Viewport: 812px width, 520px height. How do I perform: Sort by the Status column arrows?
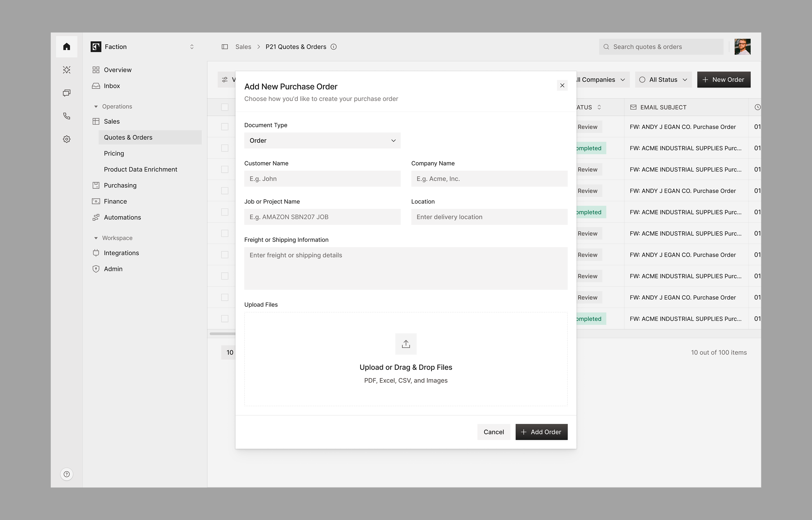pos(599,107)
